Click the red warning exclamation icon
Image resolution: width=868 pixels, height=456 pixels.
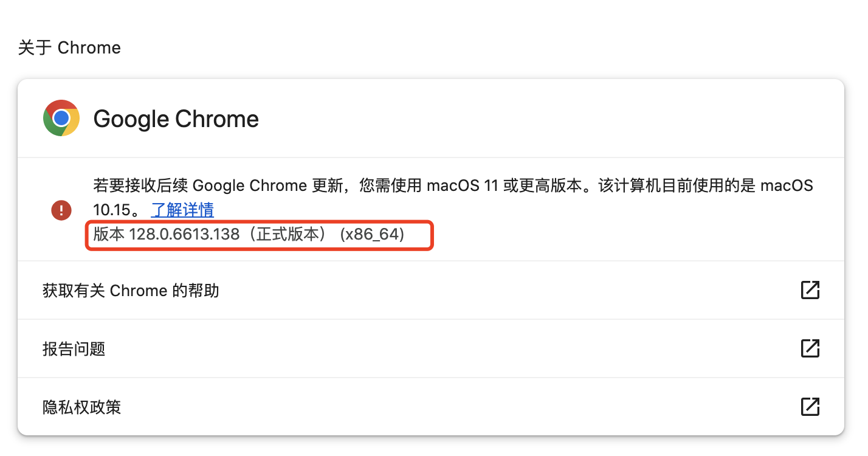pos(61,210)
